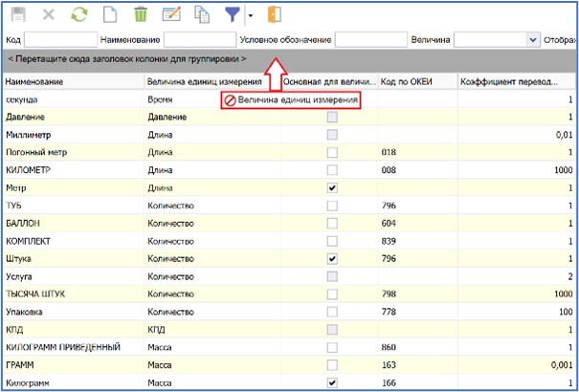
Task: Apply filter using the funnel icon
Action: [x=233, y=14]
